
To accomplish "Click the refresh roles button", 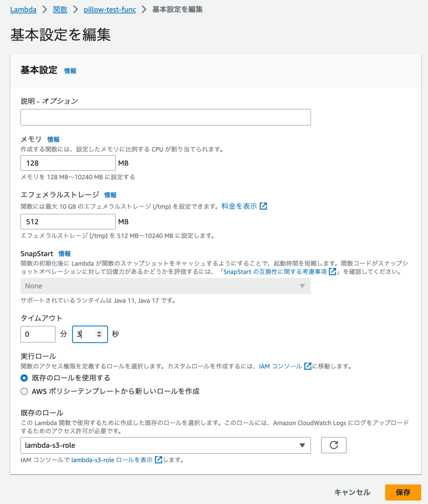I will tap(334, 445).
